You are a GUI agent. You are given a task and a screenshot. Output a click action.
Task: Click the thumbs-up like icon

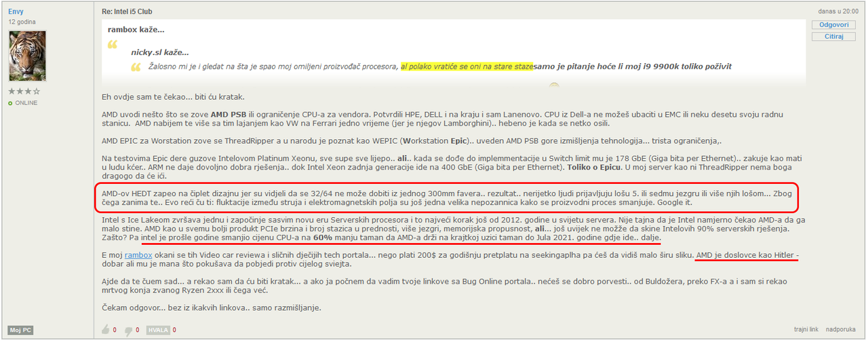pyautogui.click(x=106, y=330)
